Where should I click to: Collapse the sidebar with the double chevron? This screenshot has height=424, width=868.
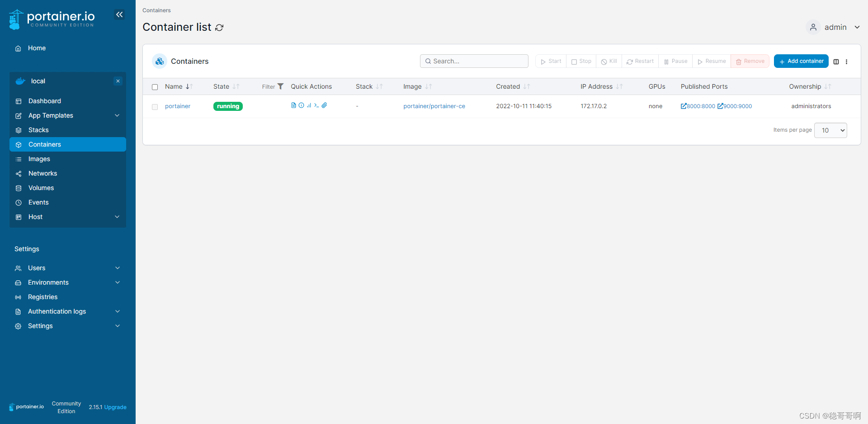tap(119, 14)
